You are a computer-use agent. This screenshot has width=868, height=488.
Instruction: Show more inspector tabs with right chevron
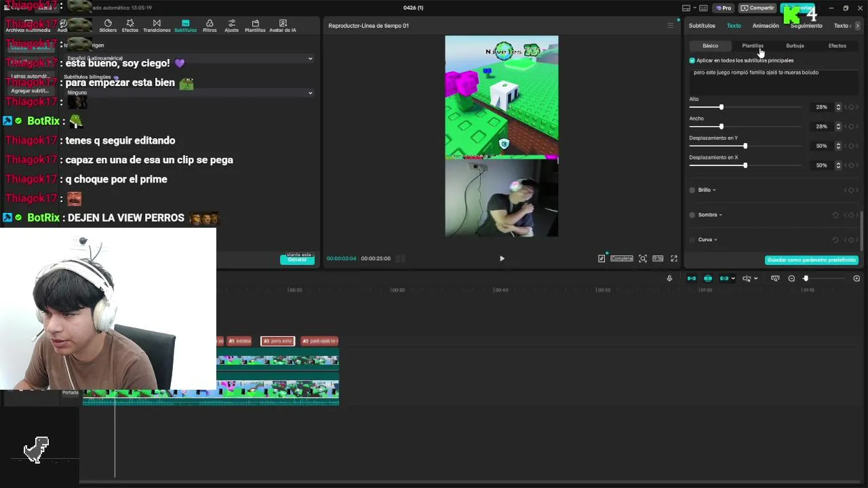(857, 26)
